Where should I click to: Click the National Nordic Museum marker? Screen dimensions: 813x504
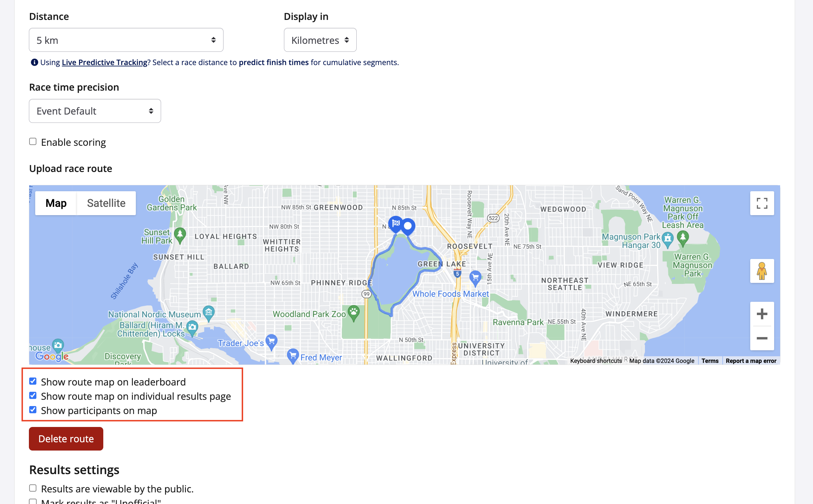209,313
